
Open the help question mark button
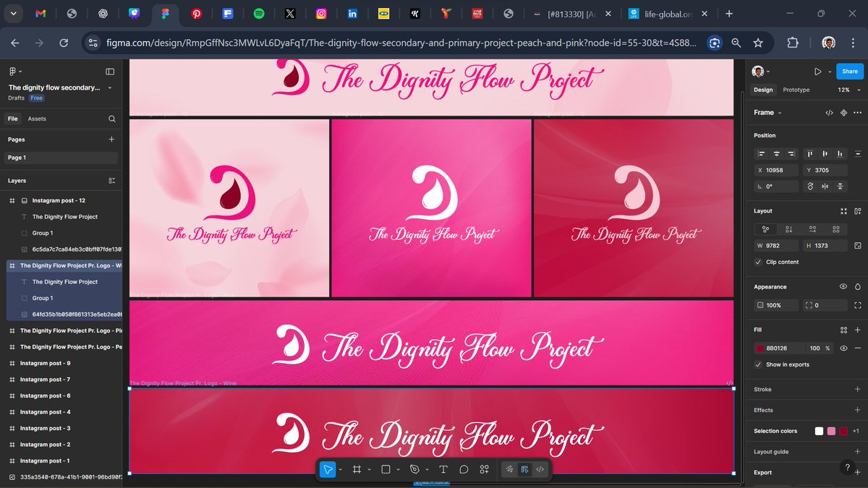tap(848, 468)
